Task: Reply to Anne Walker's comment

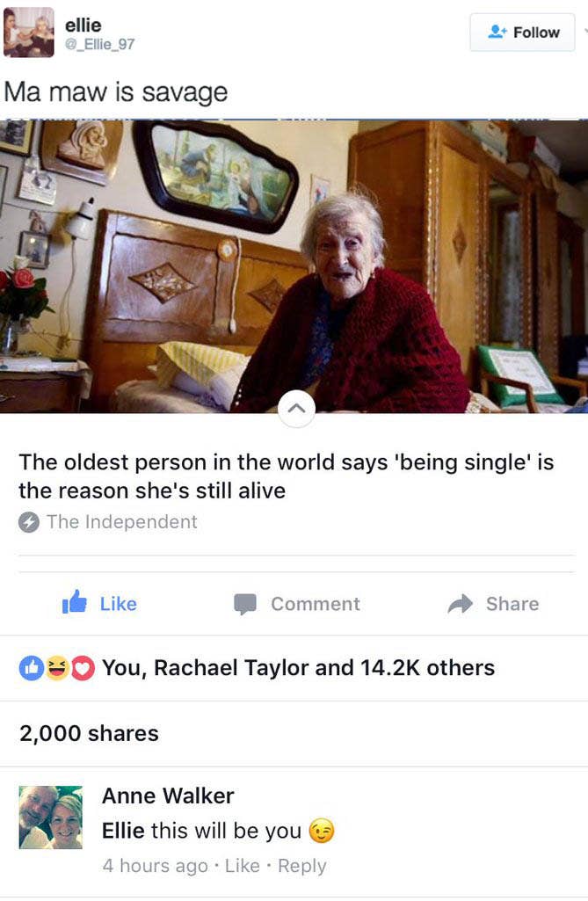Action: click(x=301, y=866)
